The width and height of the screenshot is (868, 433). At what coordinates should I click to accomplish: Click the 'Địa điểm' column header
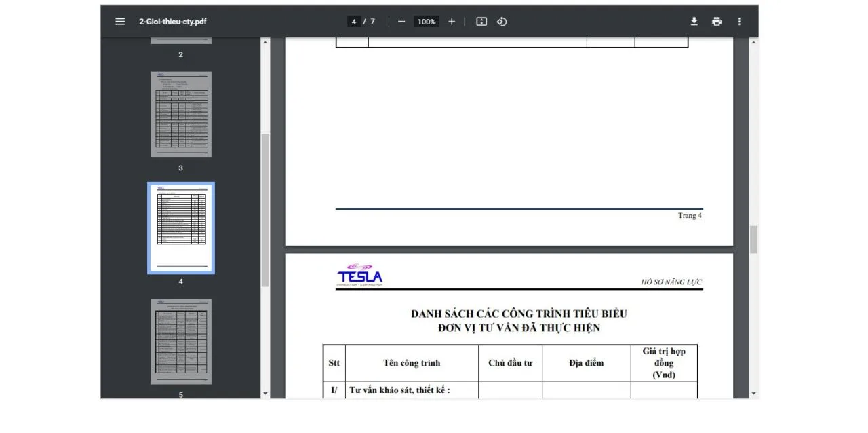click(x=586, y=363)
